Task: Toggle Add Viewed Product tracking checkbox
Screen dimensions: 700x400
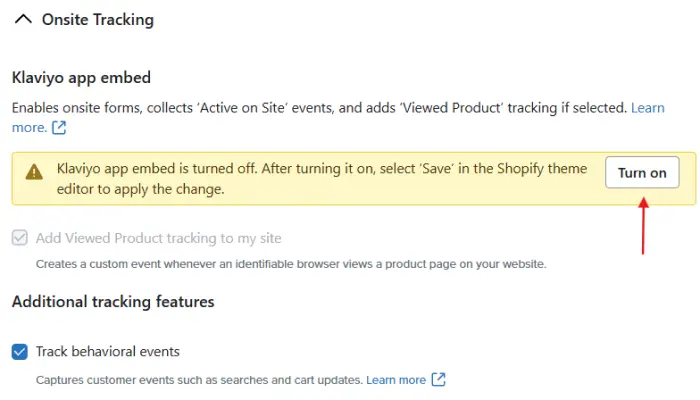Action: 20,238
